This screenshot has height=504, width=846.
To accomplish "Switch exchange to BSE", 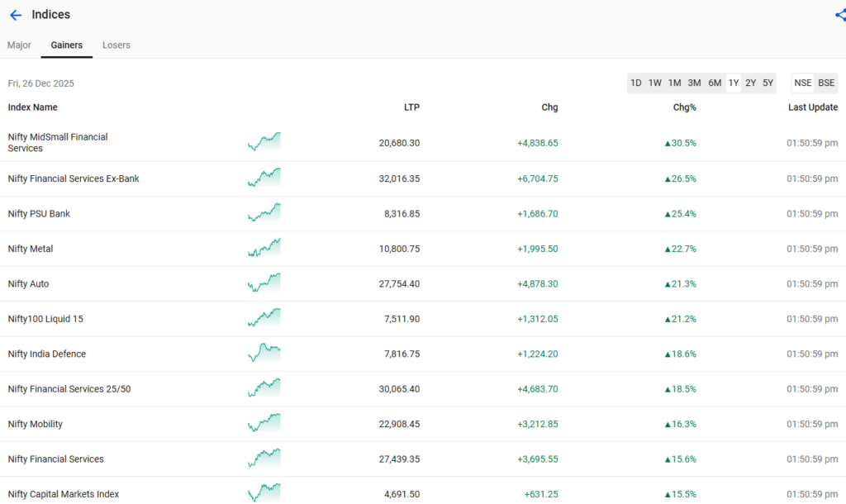I will pos(826,83).
